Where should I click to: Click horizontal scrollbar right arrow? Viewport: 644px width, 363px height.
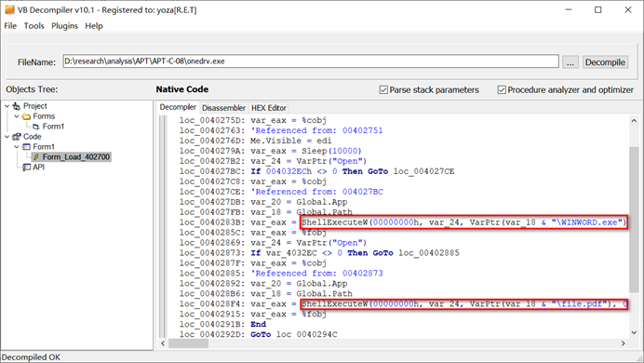[623, 343]
